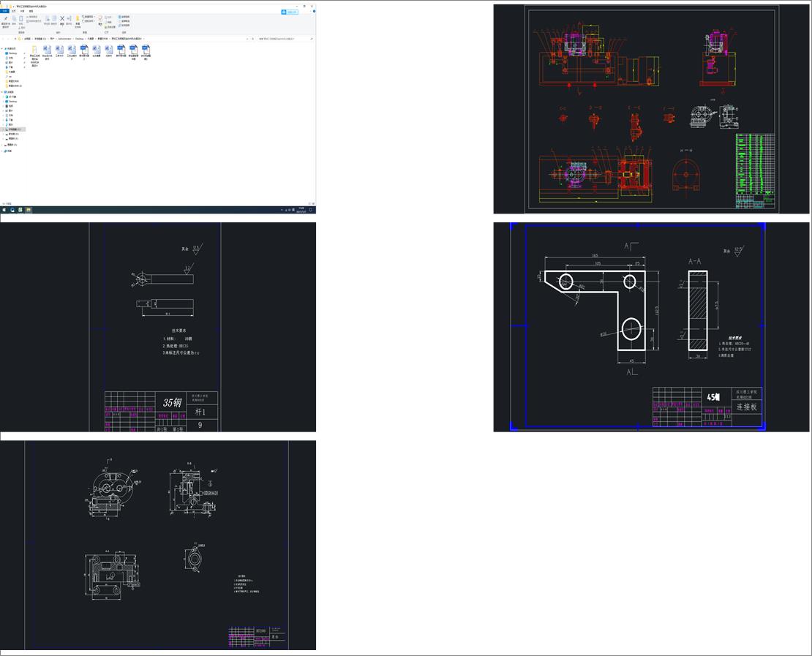Switch to the View ribbon tab

tap(31, 11)
